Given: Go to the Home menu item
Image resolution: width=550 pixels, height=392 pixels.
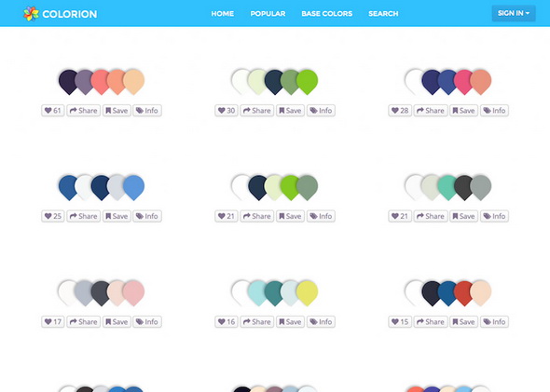Looking at the screenshot, I should click(223, 14).
